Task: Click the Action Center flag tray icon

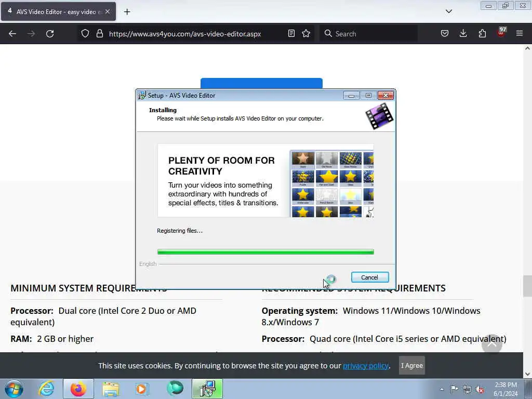Action: coord(454,389)
